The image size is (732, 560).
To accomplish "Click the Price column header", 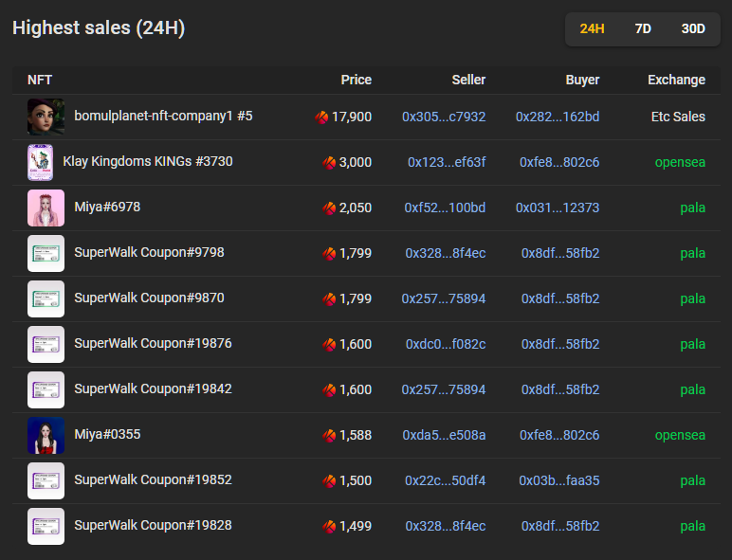I will click(357, 80).
